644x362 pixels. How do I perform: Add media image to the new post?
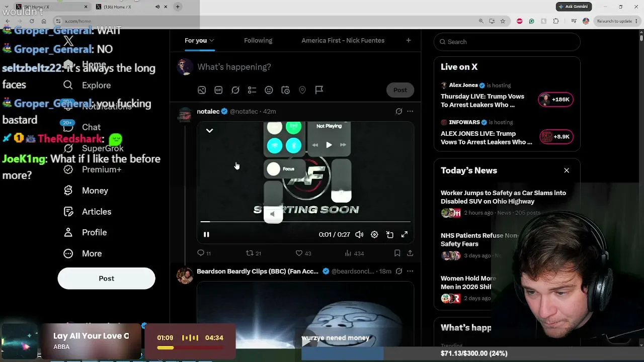point(202,90)
